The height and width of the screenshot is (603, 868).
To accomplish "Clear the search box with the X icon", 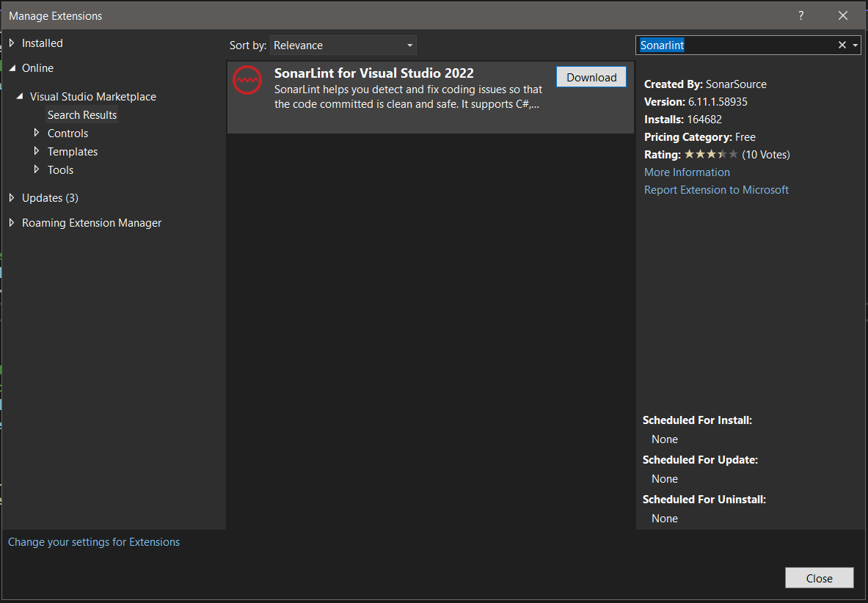I will [842, 45].
